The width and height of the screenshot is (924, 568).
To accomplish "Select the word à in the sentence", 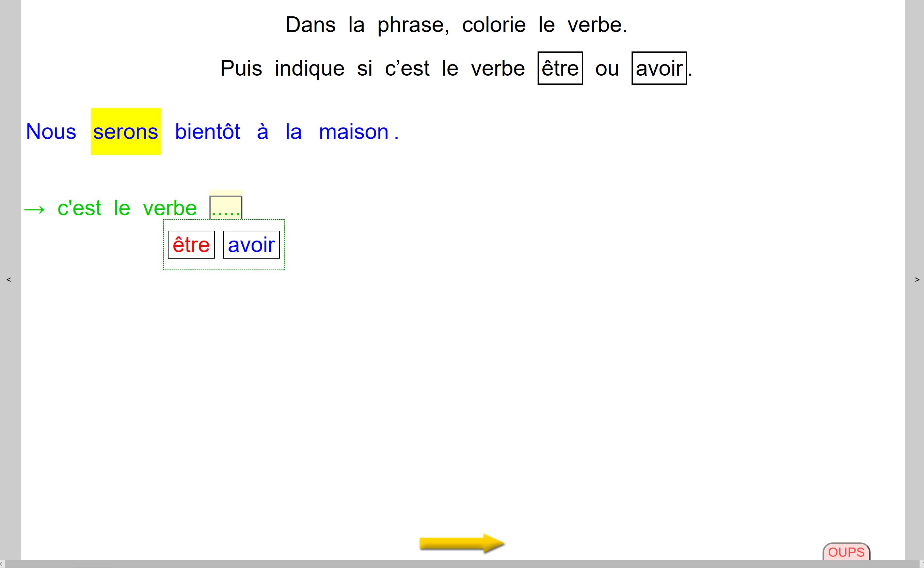I will 263,132.
